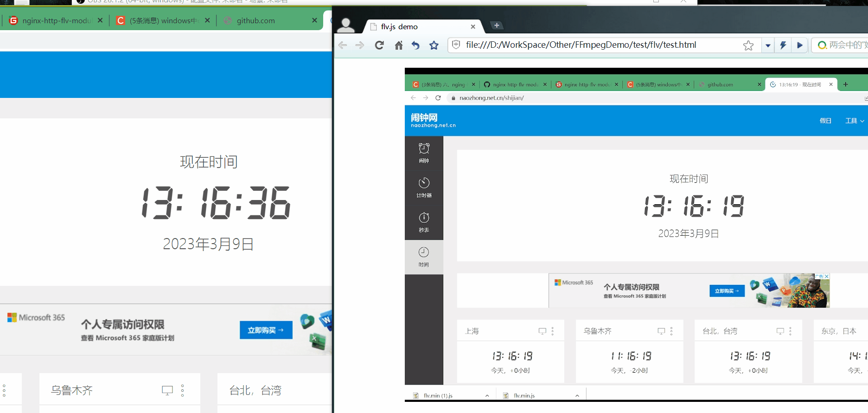868x413 pixels.
Task: Reload the flv.js demo page
Action: coord(379,45)
